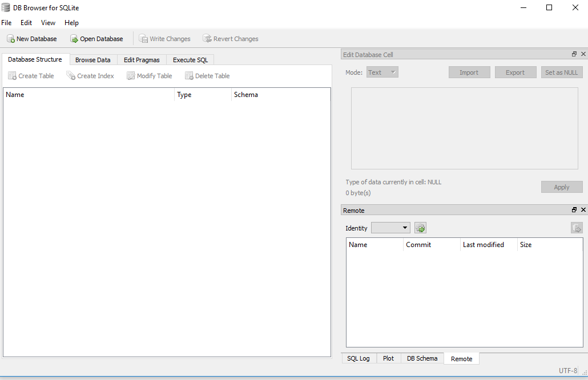Minimize the DB Browser window
588x380 pixels.
pyautogui.click(x=523, y=7)
